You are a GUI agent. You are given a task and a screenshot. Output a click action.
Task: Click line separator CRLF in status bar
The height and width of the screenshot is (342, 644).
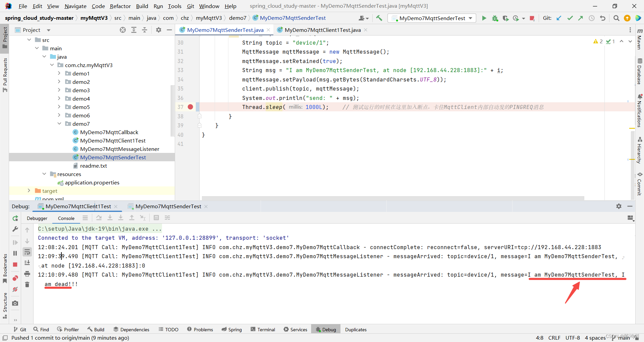pos(554,338)
